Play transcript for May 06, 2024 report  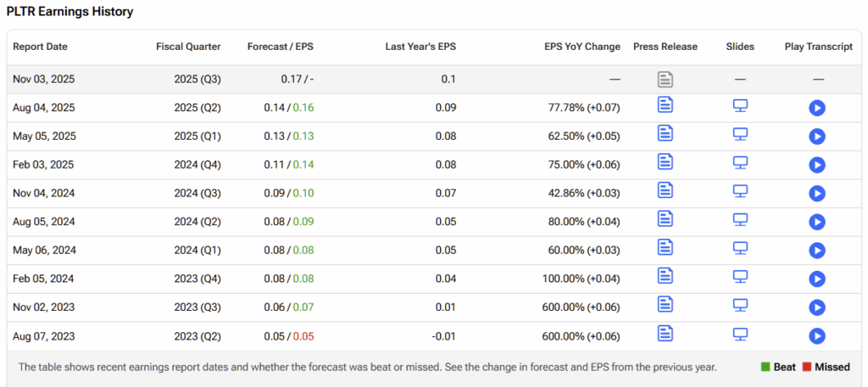[x=817, y=251]
